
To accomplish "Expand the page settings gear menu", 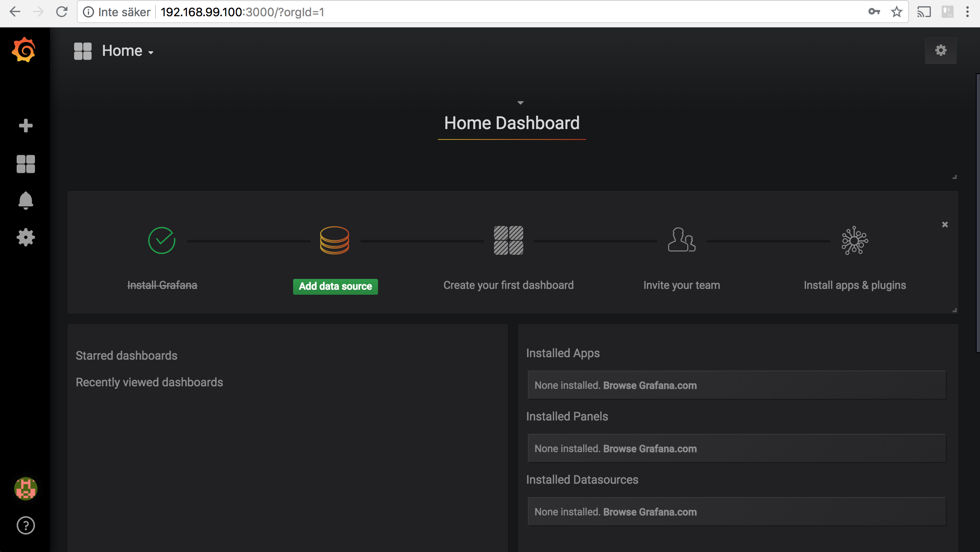I will [x=940, y=50].
